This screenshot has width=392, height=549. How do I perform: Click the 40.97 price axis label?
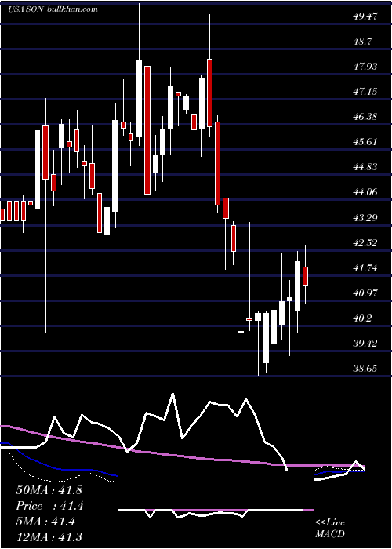365,293
